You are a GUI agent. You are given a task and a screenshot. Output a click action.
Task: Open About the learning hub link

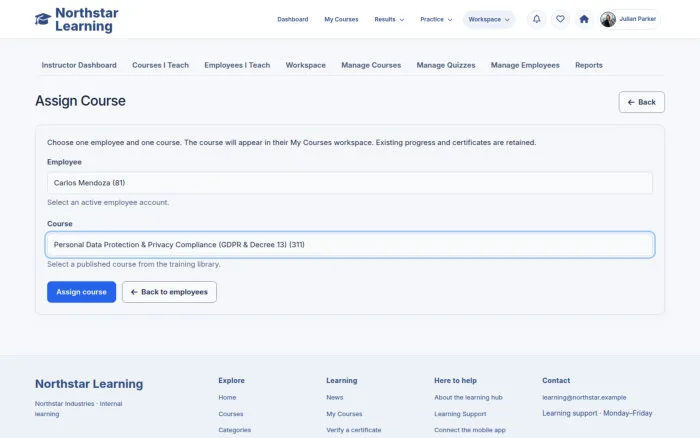click(468, 397)
